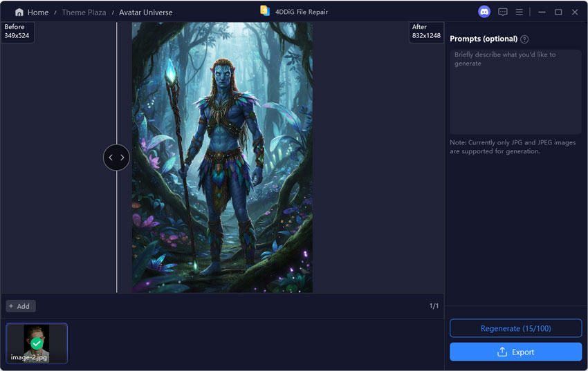Open the Discord community icon

point(484,12)
